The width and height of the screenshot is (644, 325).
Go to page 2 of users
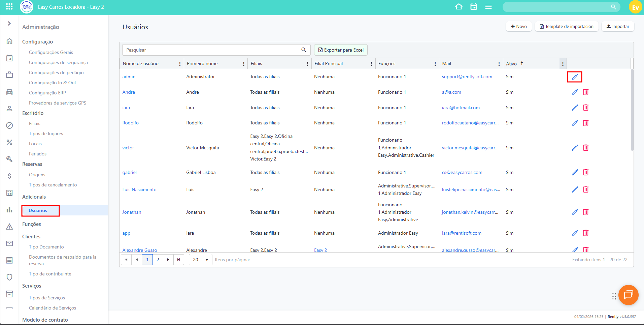click(158, 260)
